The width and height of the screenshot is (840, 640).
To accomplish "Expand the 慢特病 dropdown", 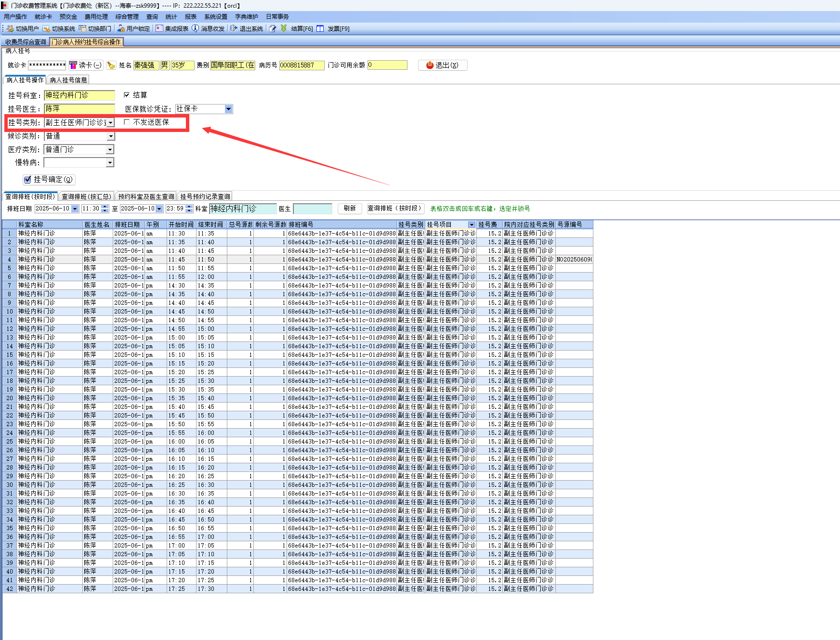I will [110, 163].
